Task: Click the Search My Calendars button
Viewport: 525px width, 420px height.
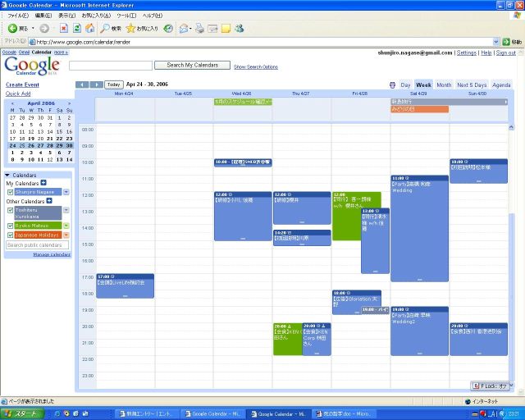Action: (x=192, y=65)
